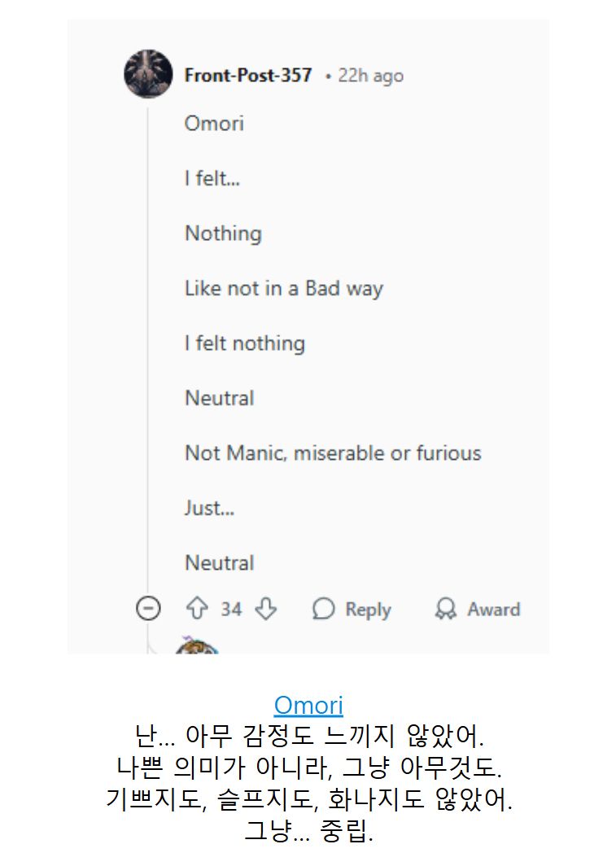Click the Award text label
This screenshot has width=616, height=866.
pos(494,609)
